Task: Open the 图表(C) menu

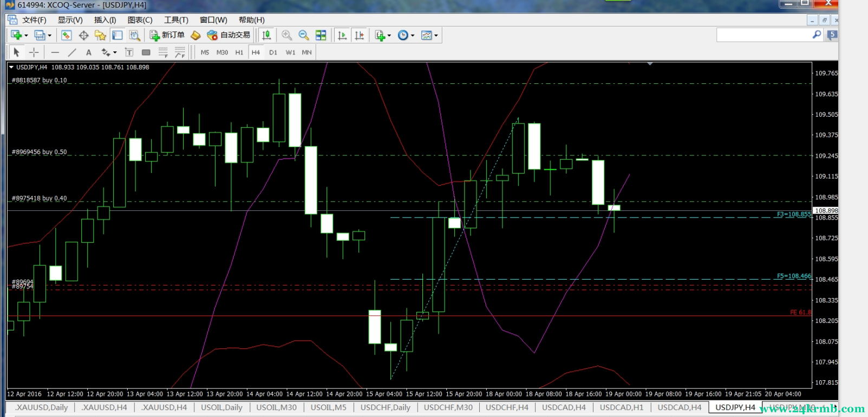Action: 140,20
